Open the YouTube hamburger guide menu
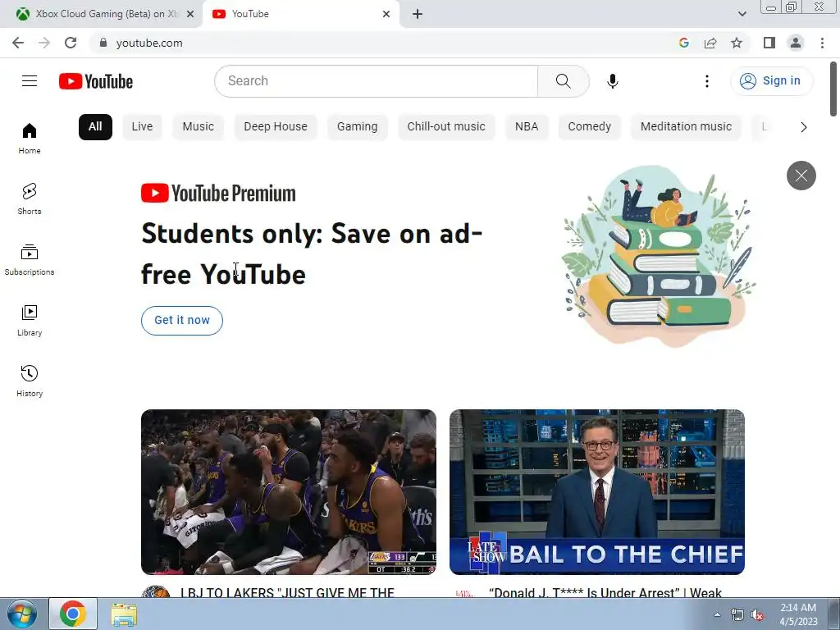This screenshot has height=630, width=840. (30, 81)
